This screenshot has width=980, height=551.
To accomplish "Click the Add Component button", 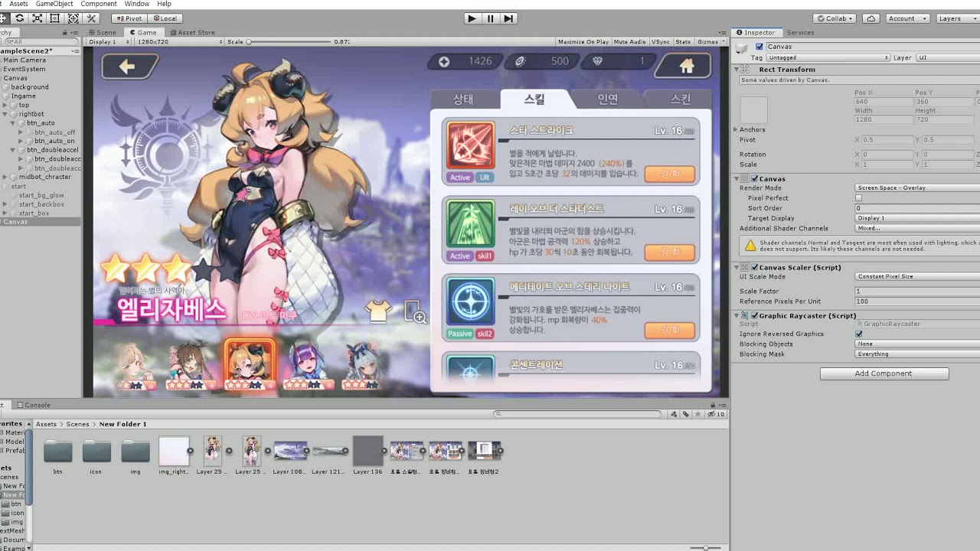I will 884,373.
